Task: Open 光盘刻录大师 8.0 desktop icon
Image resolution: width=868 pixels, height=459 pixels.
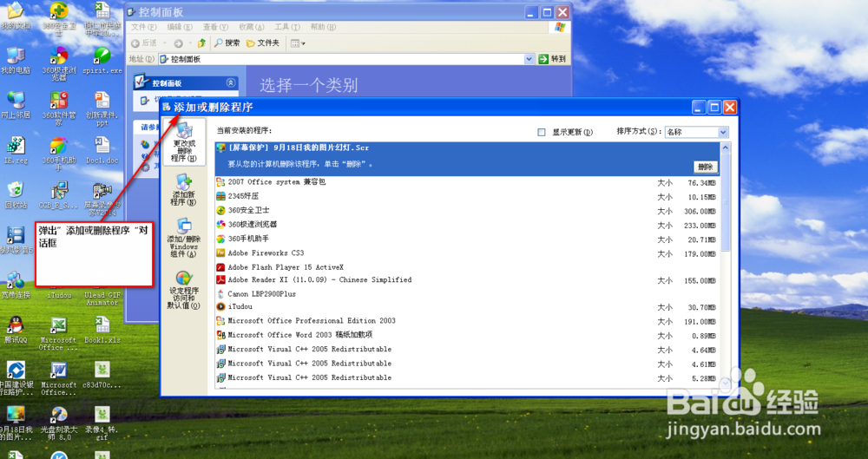Action: pos(59,423)
